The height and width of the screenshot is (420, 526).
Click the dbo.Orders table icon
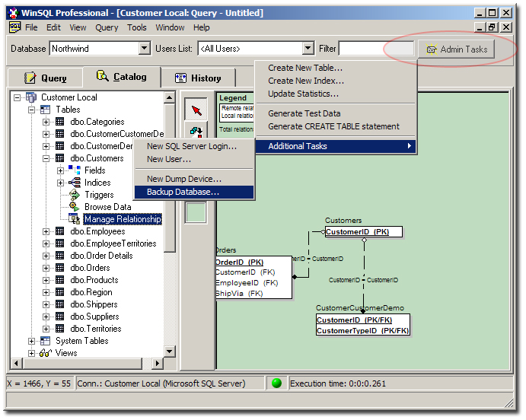point(59,268)
